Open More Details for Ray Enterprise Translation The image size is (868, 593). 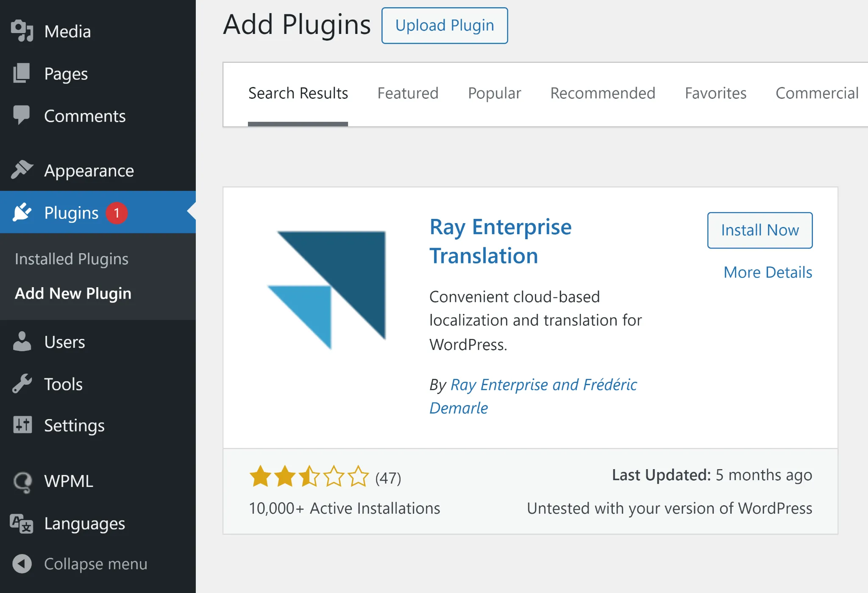point(768,272)
